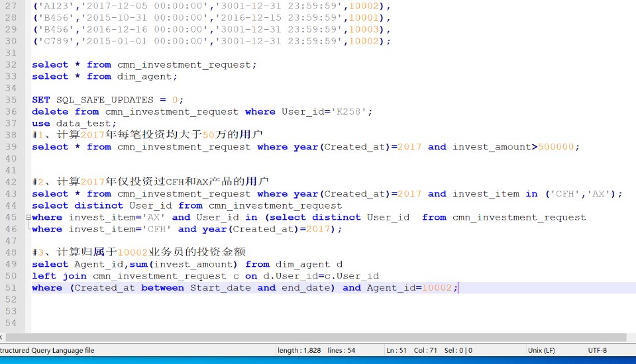
Task: Click 'delete' keyword on line 36
Action: click(x=50, y=111)
